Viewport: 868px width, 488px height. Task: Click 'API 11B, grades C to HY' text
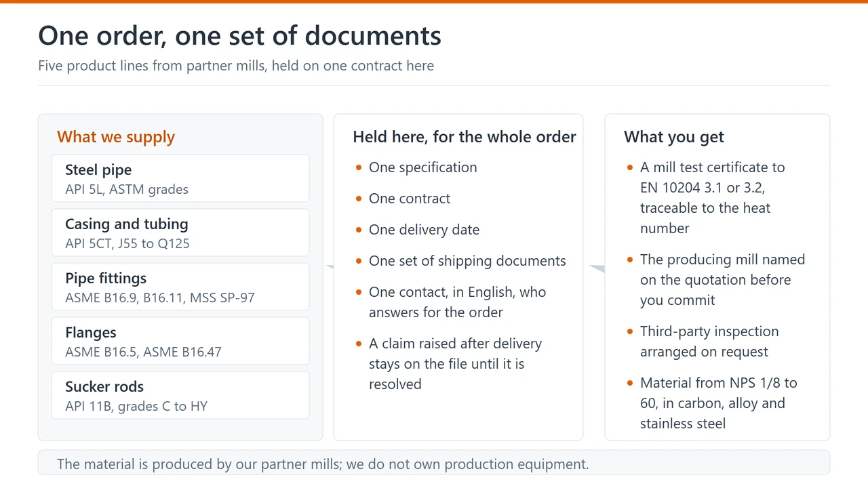point(136,407)
